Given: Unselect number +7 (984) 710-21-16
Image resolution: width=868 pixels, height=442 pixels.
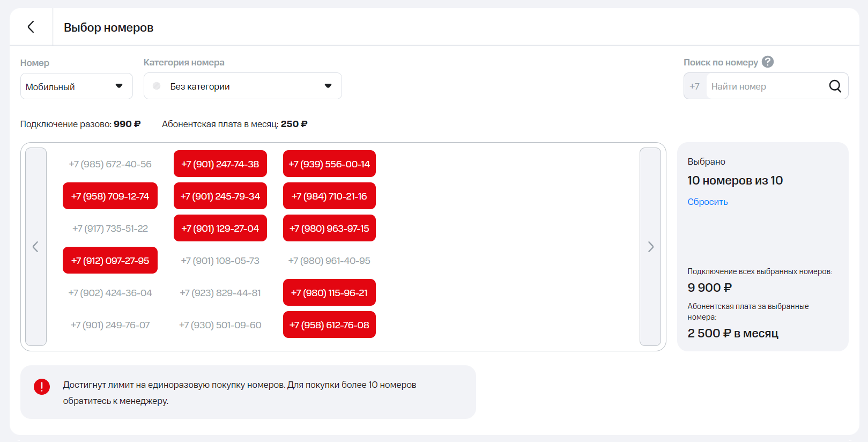Looking at the screenshot, I should pos(329,196).
